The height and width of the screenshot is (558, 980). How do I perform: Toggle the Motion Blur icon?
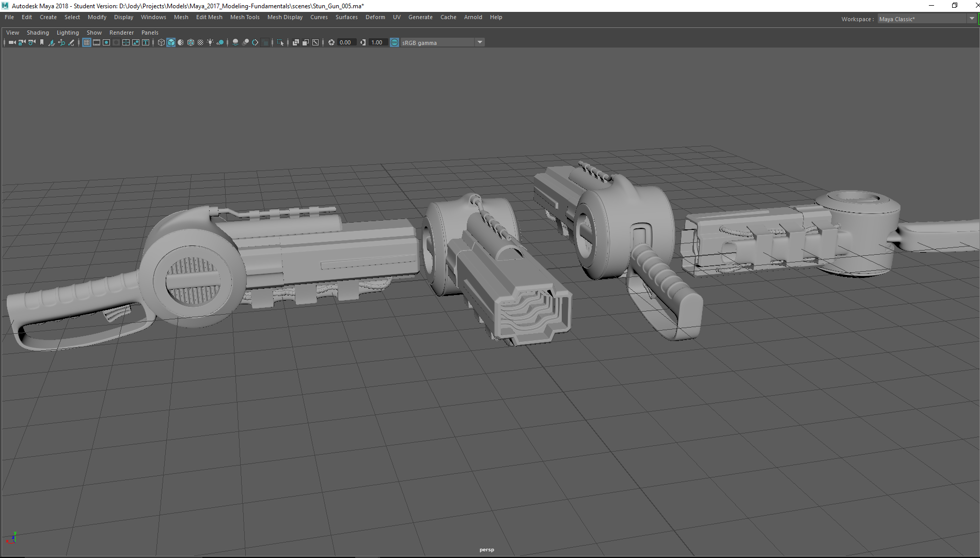(245, 42)
